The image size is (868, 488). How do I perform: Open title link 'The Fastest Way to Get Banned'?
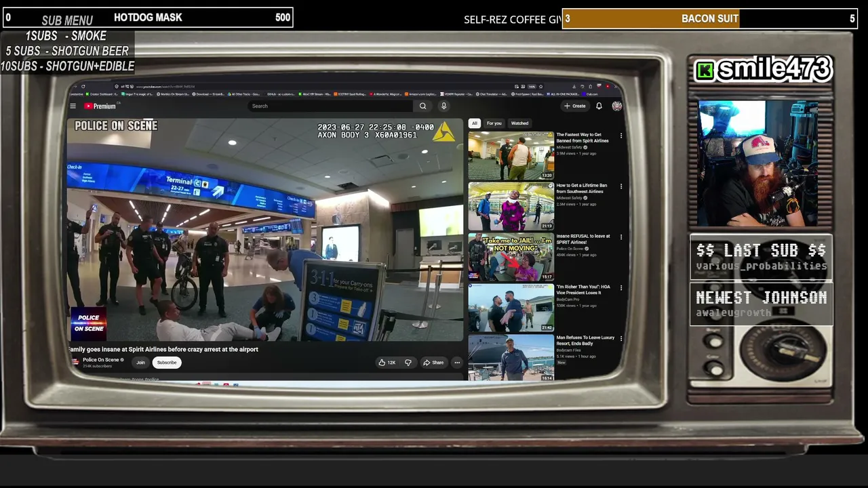pyautogui.click(x=583, y=138)
